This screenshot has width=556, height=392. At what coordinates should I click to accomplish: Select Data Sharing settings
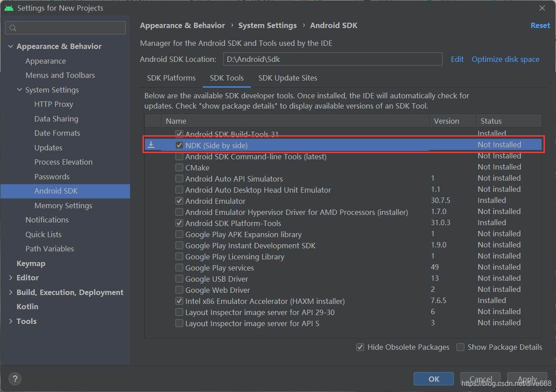(x=56, y=119)
